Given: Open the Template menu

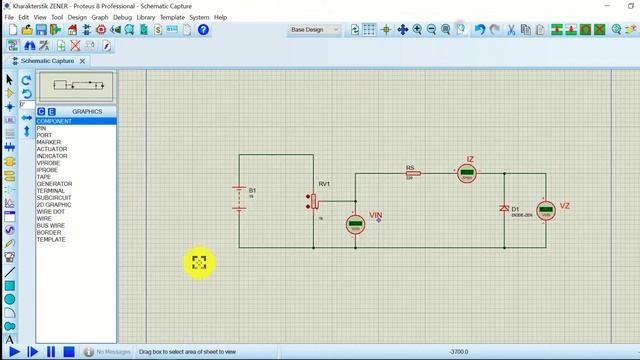Looking at the screenshot, I should (172, 17).
